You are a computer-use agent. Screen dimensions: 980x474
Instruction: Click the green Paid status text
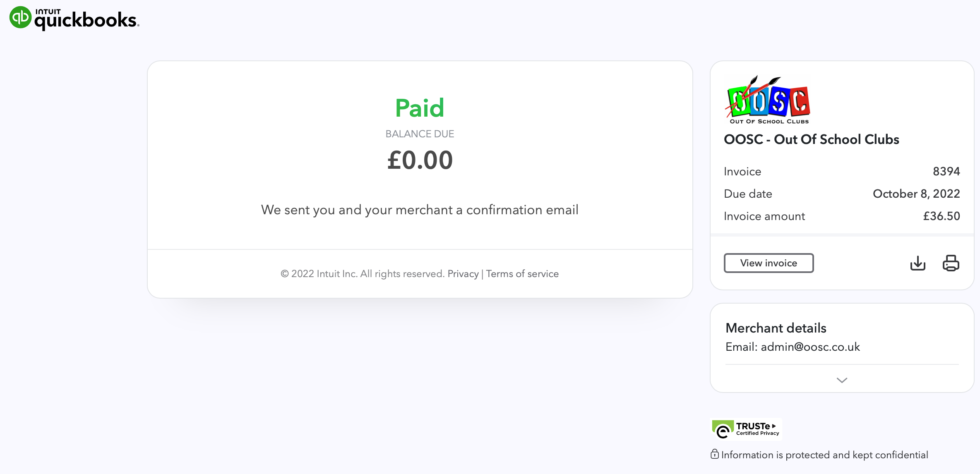click(420, 108)
